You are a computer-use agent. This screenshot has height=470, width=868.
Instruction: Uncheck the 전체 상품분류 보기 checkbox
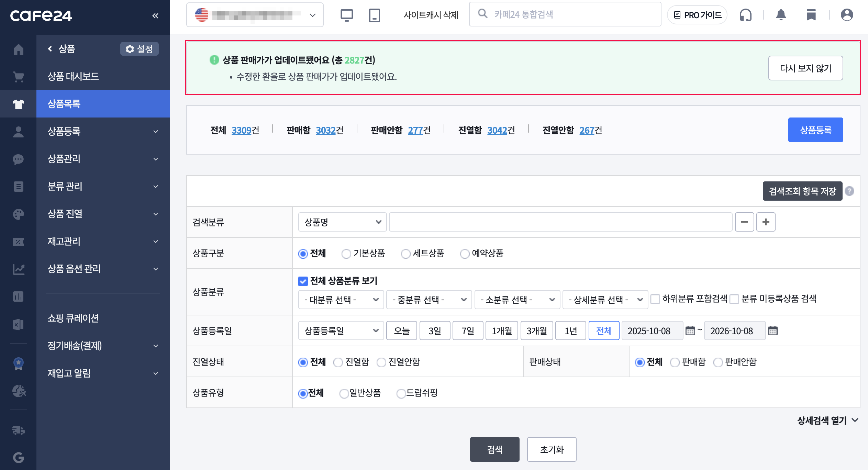303,281
